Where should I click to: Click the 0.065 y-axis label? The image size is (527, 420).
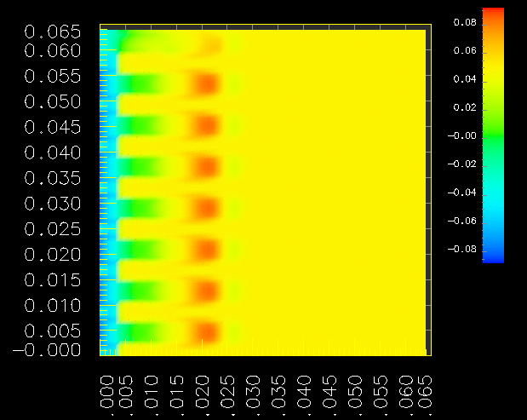pyautogui.click(x=53, y=32)
